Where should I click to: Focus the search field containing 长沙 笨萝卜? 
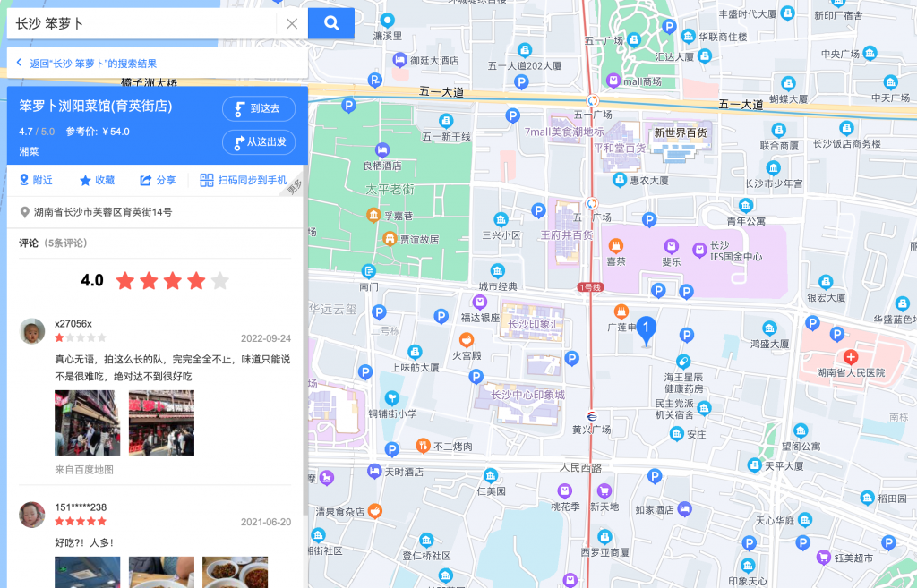coord(141,23)
